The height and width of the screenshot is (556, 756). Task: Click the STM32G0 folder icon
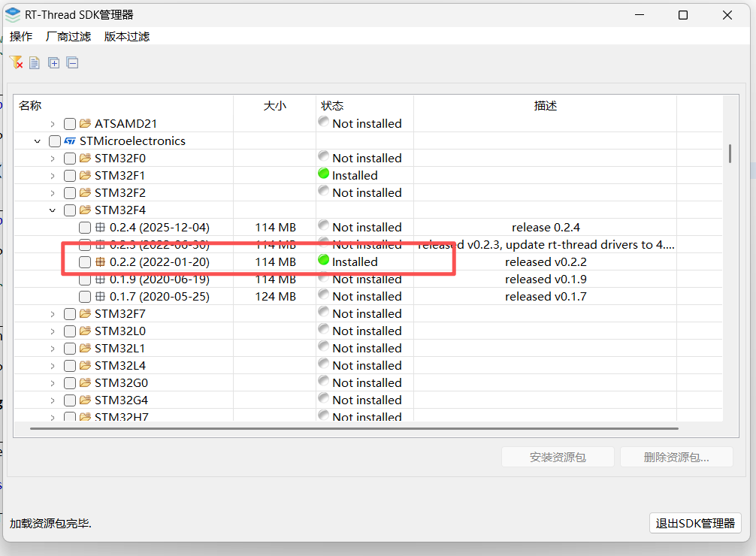pos(86,383)
